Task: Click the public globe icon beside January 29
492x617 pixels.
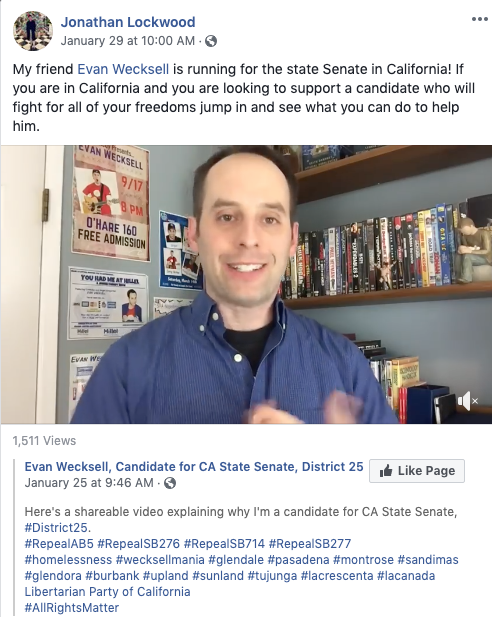Action: click(211, 41)
